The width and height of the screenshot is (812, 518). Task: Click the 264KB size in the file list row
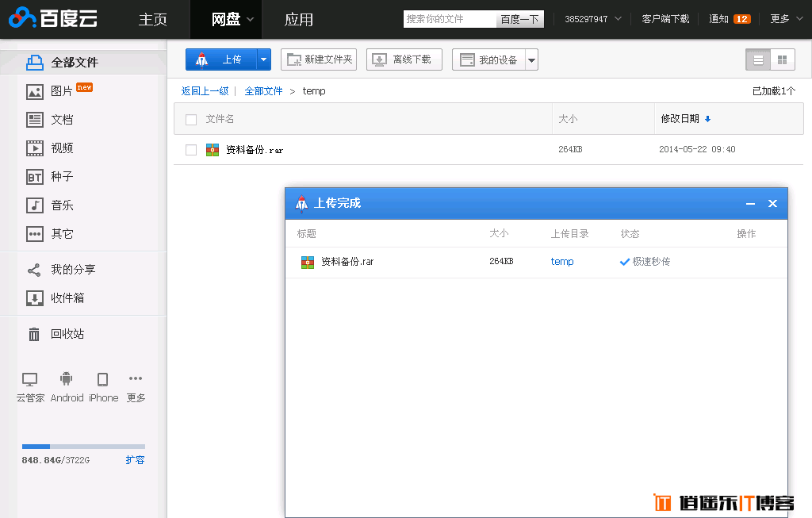[x=570, y=150]
